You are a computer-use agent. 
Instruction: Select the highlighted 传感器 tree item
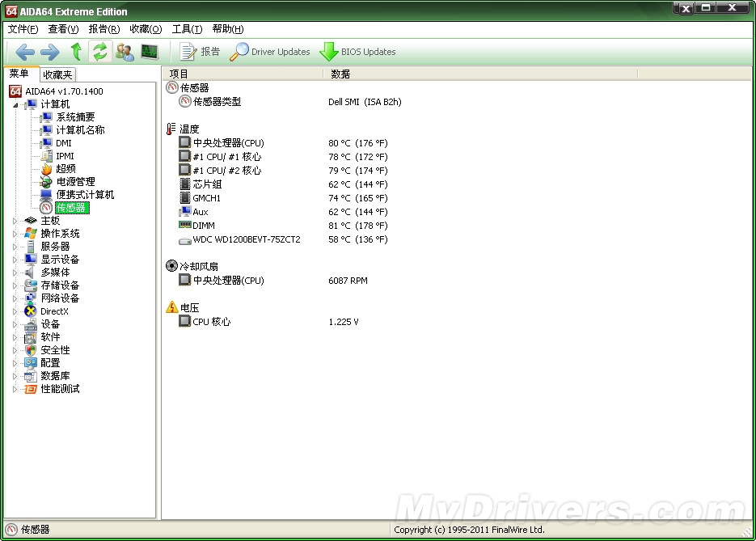(x=71, y=208)
